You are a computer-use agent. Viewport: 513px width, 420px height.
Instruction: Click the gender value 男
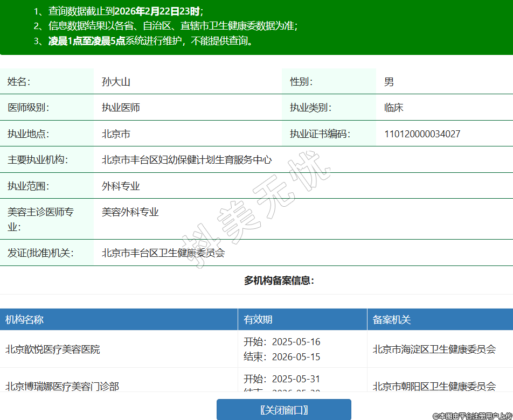point(389,82)
